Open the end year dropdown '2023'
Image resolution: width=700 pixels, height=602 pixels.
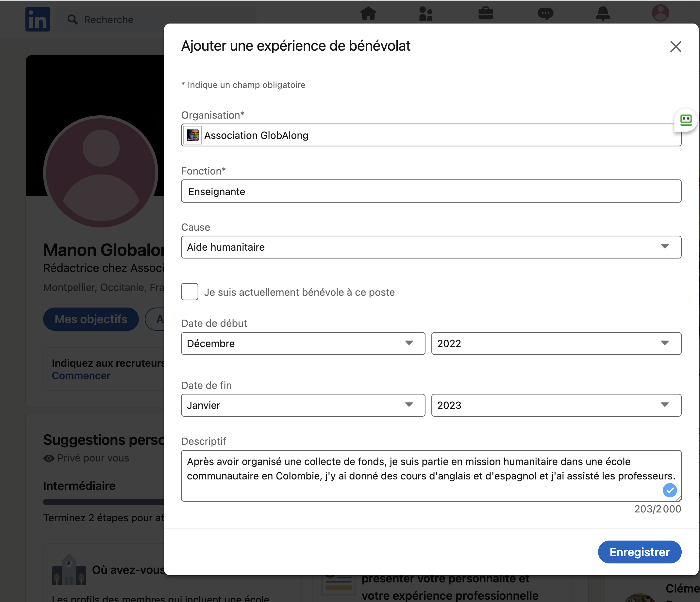pos(556,405)
